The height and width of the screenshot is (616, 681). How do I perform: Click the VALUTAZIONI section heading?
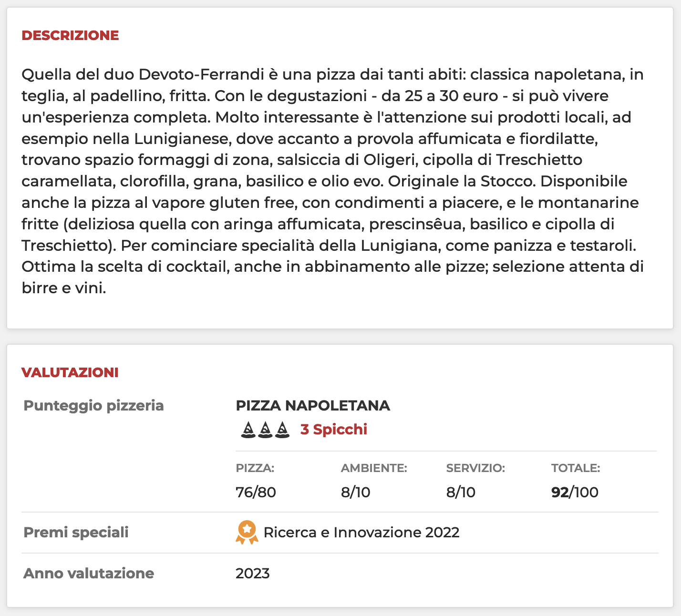[70, 373]
